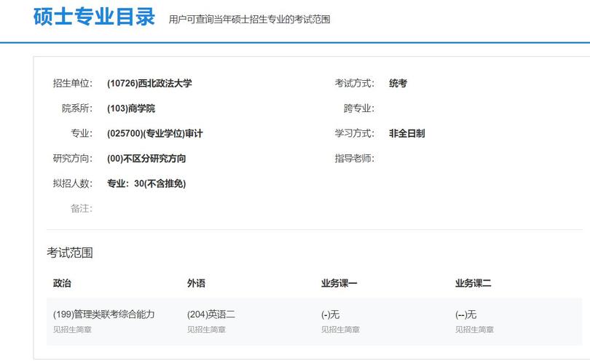Screen dimensions: 590x364
Task: Click the 跨专业 label
Action: click(x=359, y=108)
